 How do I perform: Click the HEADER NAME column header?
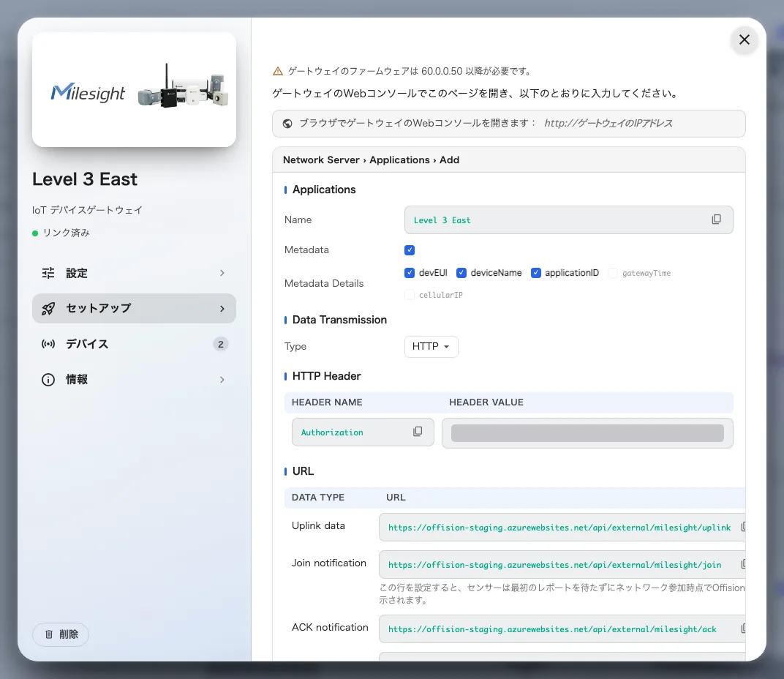(x=327, y=402)
